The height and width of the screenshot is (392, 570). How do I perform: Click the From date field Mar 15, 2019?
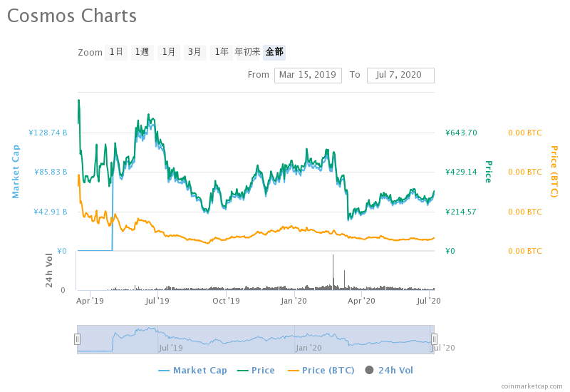coord(308,76)
